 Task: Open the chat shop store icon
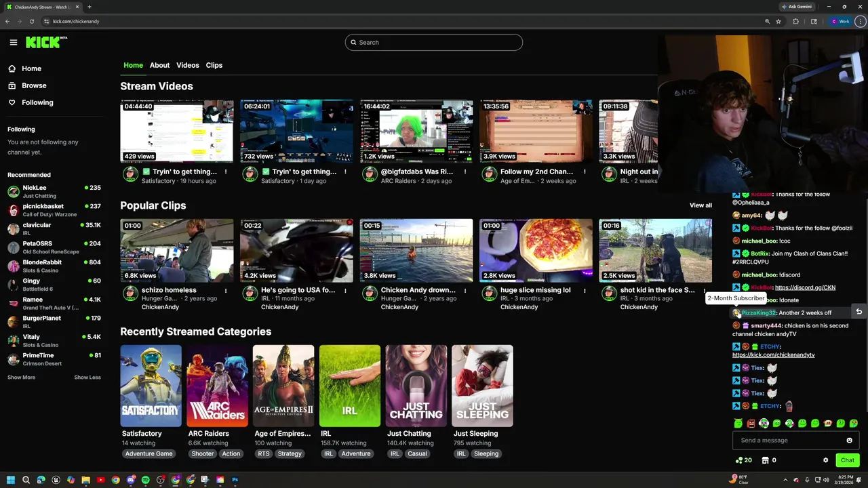(765, 460)
